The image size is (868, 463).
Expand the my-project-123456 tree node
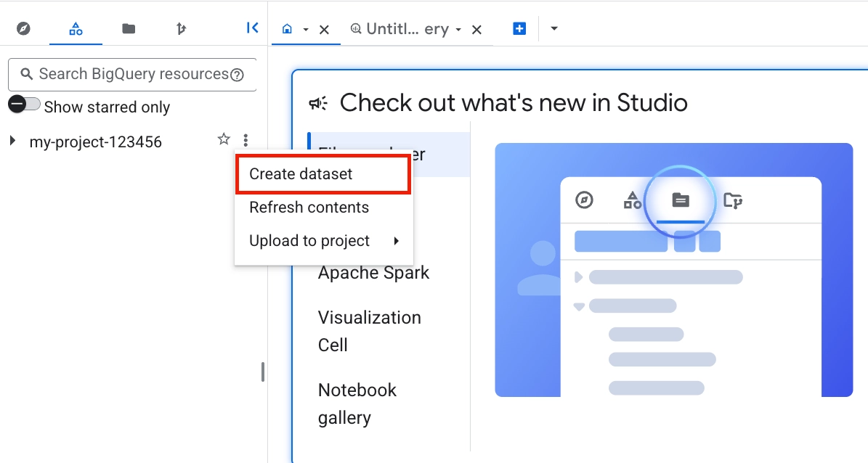12,141
